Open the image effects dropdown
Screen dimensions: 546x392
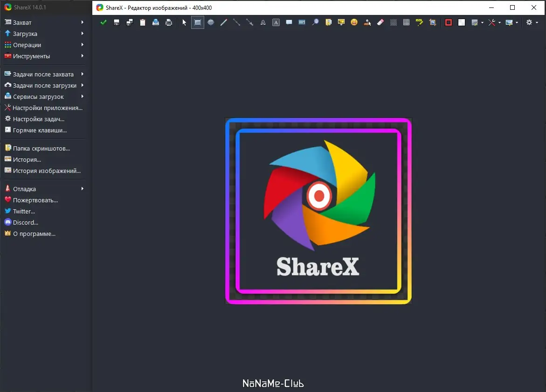[x=511, y=22]
